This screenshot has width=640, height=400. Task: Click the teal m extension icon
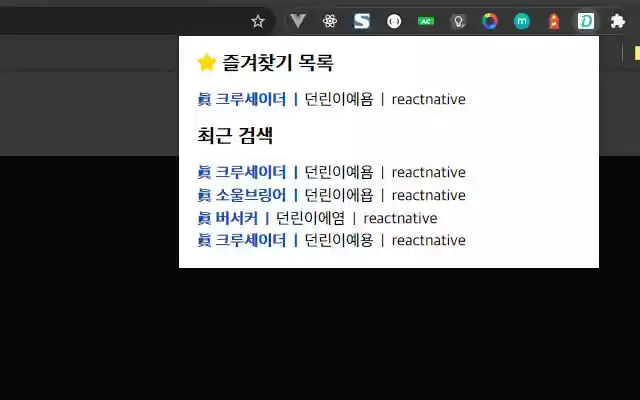click(522, 21)
